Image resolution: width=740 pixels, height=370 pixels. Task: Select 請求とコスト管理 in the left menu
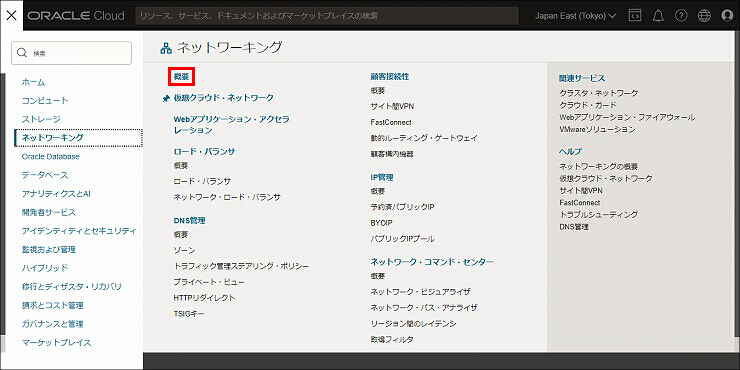pos(52,305)
